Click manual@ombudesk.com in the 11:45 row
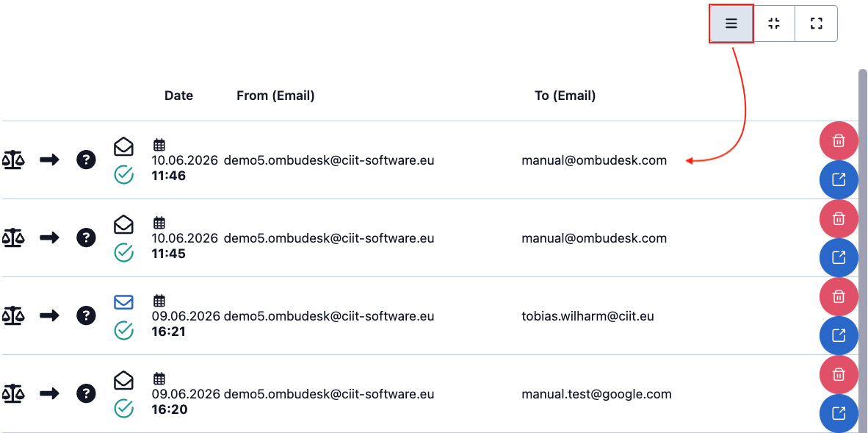Viewport: 868px width, 433px height. point(594,238)
